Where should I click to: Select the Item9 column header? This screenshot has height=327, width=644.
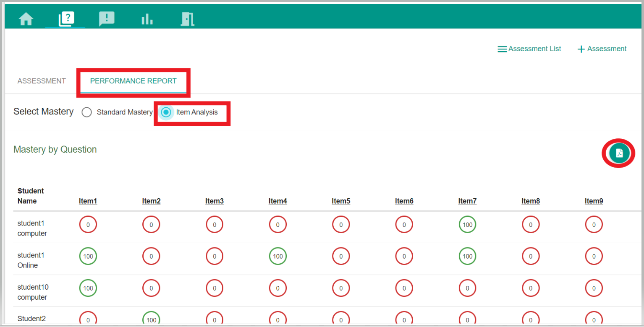594,201
